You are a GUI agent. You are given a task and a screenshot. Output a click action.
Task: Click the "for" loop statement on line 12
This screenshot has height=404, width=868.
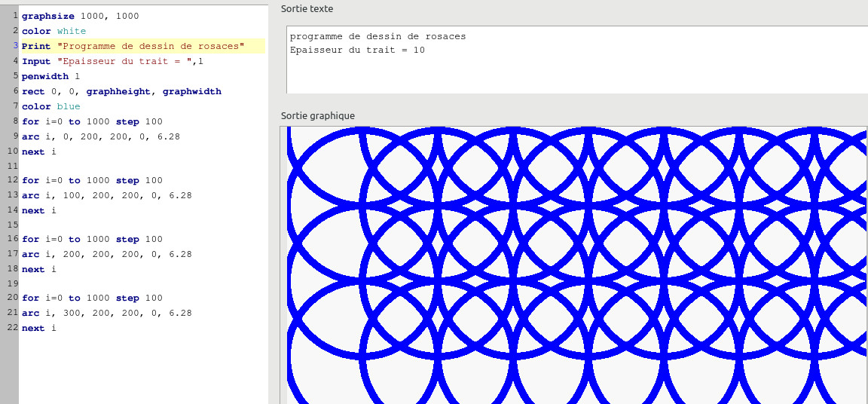click(92, 180)
